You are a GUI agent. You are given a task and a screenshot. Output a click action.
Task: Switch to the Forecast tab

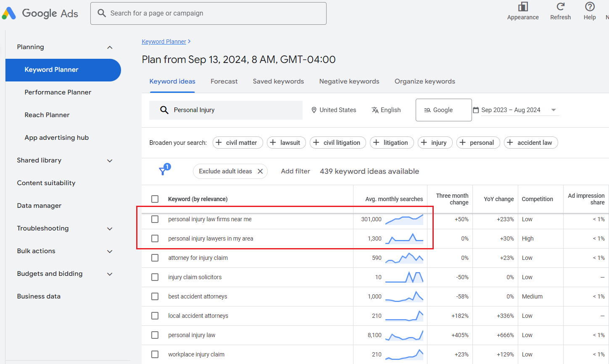[x=224, y=81]
